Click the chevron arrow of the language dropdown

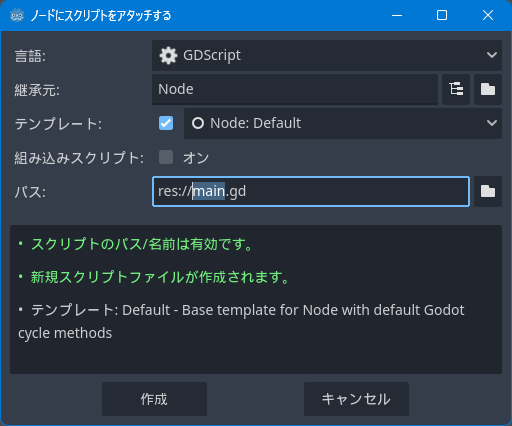pos(492,55)
